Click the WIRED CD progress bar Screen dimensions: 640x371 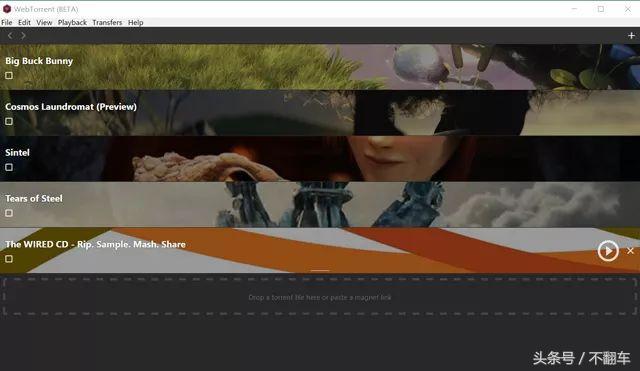click(320, 270)
